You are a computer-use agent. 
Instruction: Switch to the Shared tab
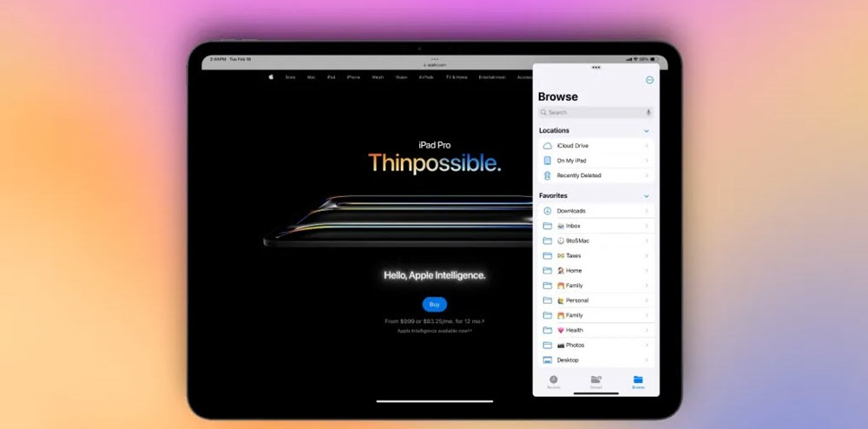(596, 381)
